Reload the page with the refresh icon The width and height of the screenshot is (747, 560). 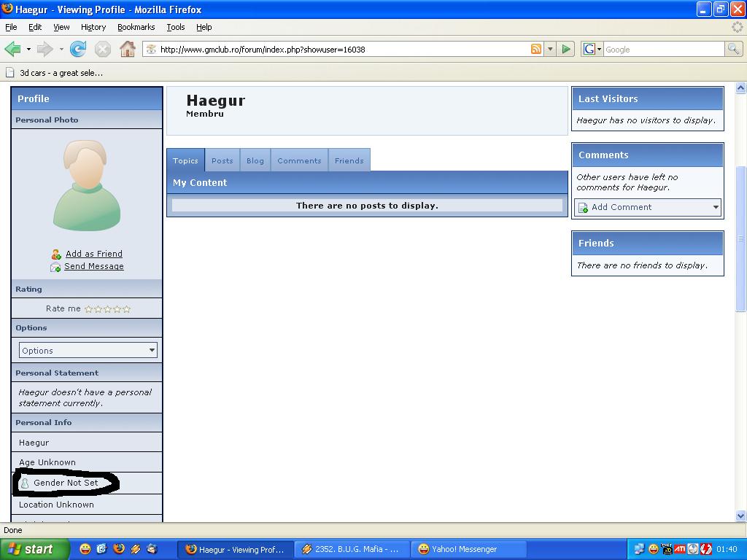click(77, 49)
